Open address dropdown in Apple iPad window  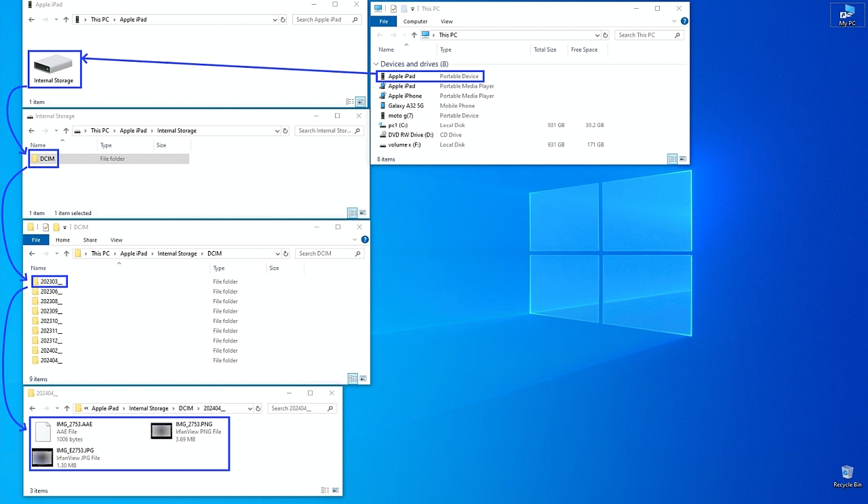(275, 20)
